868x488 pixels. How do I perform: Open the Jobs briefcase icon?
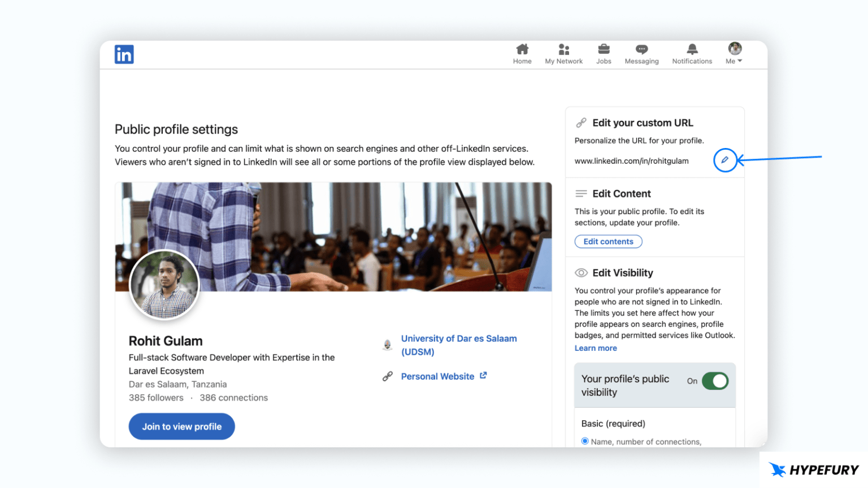[x=604, y=50]
